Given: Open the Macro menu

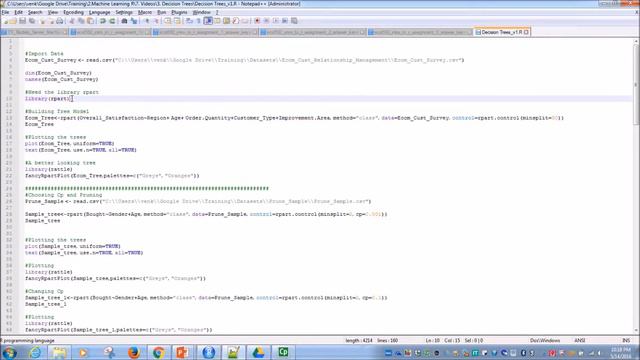Looking at the screenshot, I should click(144, 12).
